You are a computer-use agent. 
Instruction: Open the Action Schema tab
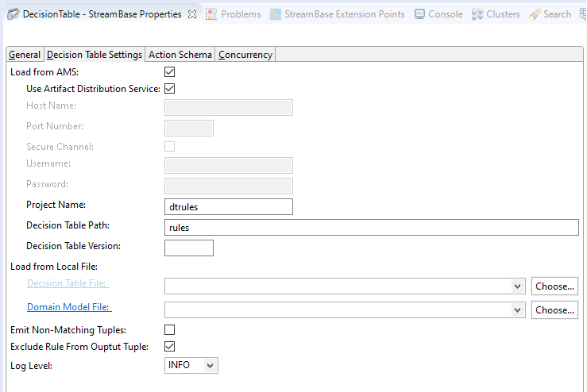[180, 55]
